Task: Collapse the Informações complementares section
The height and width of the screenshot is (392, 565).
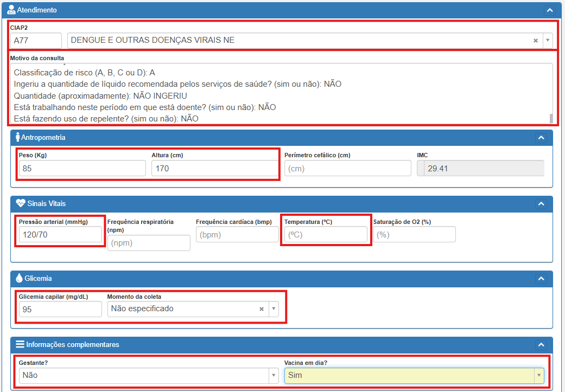Action: click(x=541, y=345)
